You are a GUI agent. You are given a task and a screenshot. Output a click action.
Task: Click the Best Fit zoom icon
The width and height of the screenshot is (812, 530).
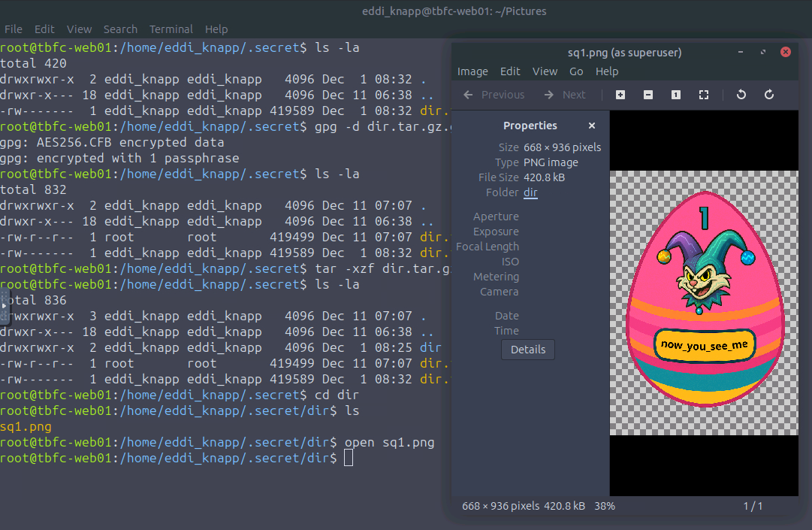coord(704,95)
